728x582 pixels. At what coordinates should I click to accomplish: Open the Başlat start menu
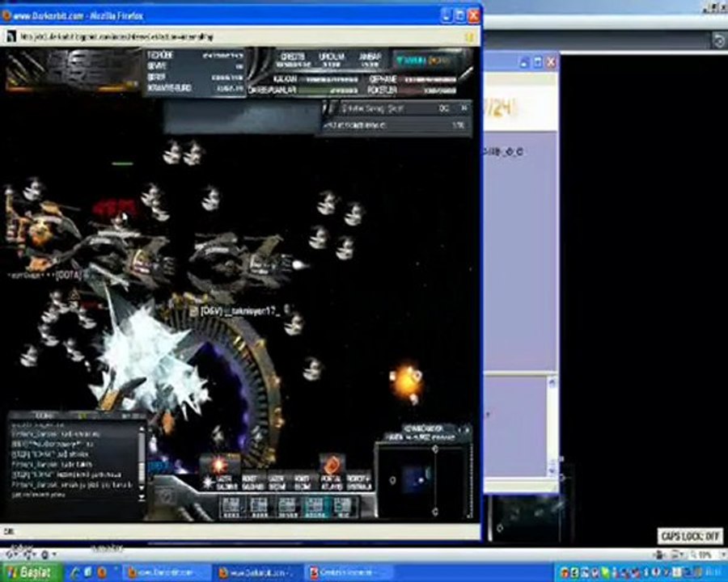tap(31, 572)
